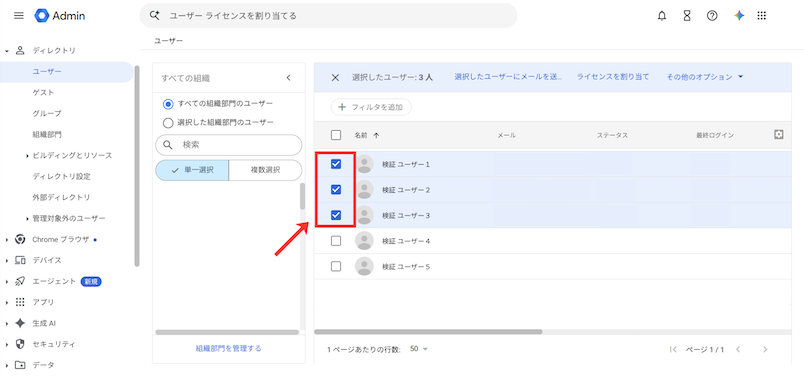Click the sidebar vertical scrollbar
Viewport: 804px width, 380px height.
coord(136,167)
